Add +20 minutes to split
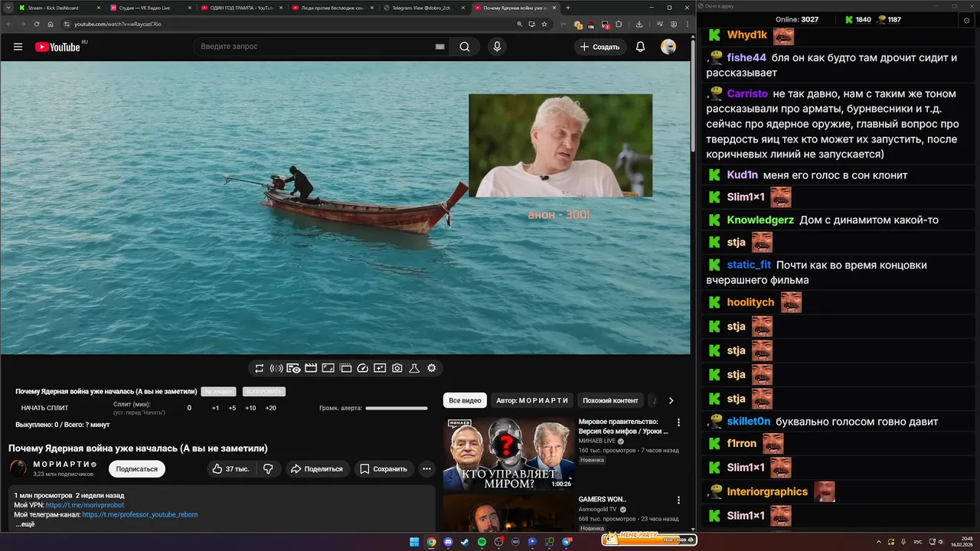 click(270, 408)
